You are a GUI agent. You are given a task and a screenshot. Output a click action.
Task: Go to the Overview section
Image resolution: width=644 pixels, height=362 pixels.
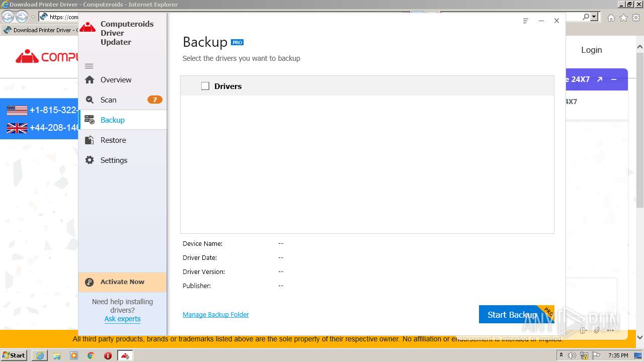pyautogui.click(x=123, y=79)
